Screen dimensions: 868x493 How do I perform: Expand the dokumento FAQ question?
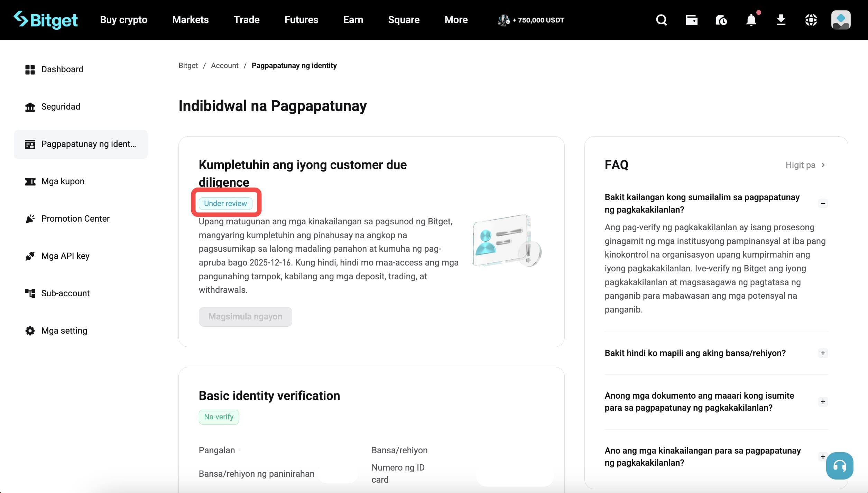(x=823, y=401)
